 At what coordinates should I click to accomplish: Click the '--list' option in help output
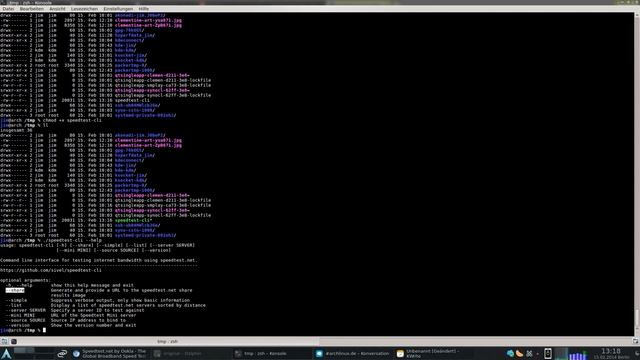(x=13, y=305)
